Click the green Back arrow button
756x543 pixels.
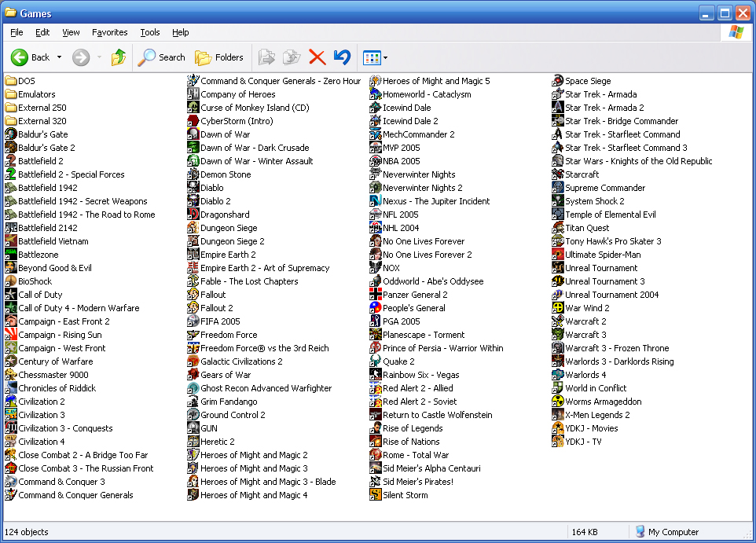coord(20,57)
